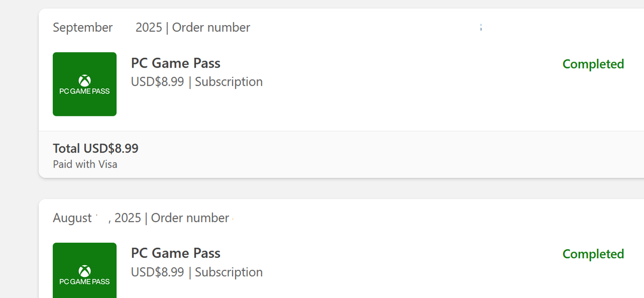The width and height of the screenshot is (644, 298).
Task: Click Completed status on August order
Action: (x=593, y=254)
